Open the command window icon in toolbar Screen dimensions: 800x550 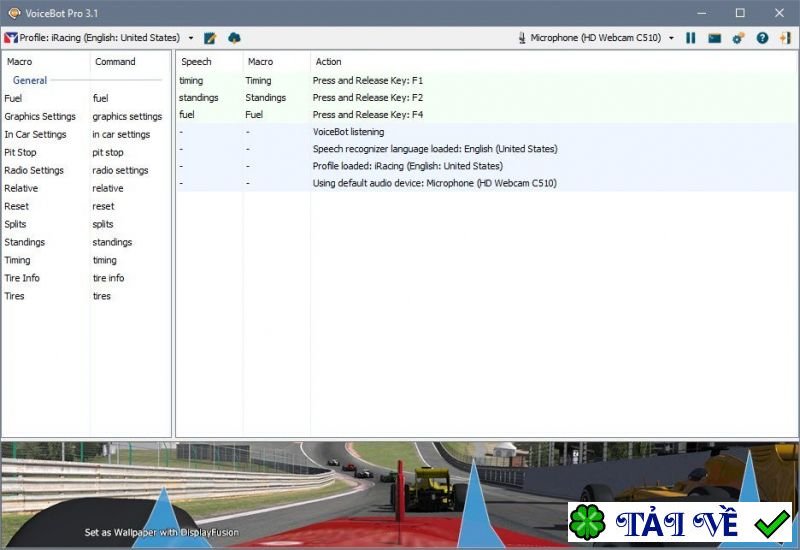pyautogui.click(x=714, y=38)
